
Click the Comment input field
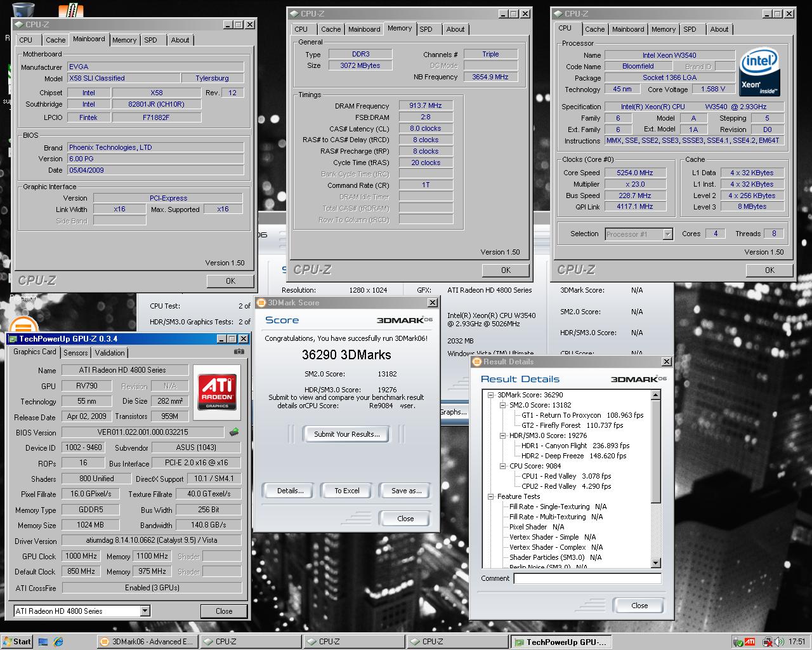587,578
